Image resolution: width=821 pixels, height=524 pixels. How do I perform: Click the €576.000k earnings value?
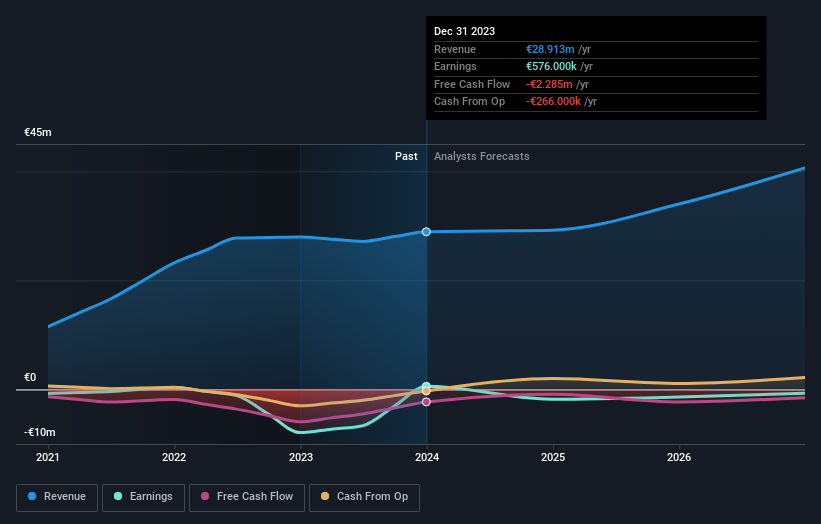pos(551,66)
